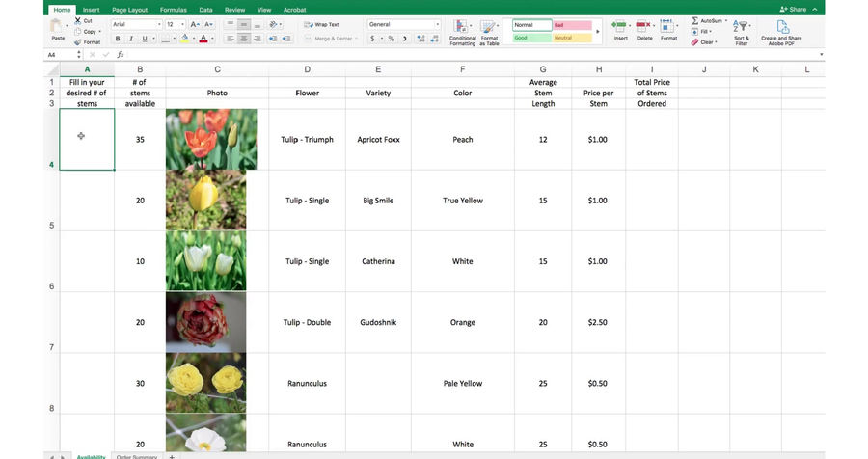This screenshot has height=459, width=868.
Task: Open the Review tab
Action: coord(234,10)
